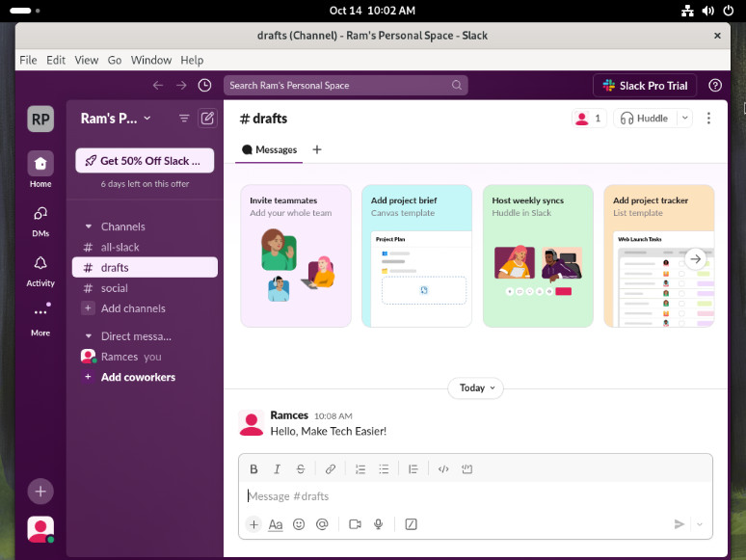Screen dimensions: 746x560
Task: Apply blockquote formatting
Action: 413,469
